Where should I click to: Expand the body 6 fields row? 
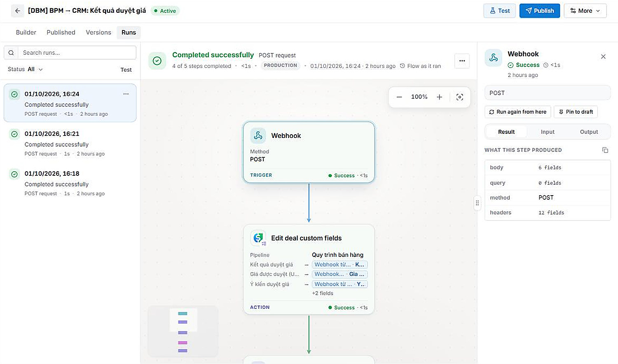[x=548, y=168]
